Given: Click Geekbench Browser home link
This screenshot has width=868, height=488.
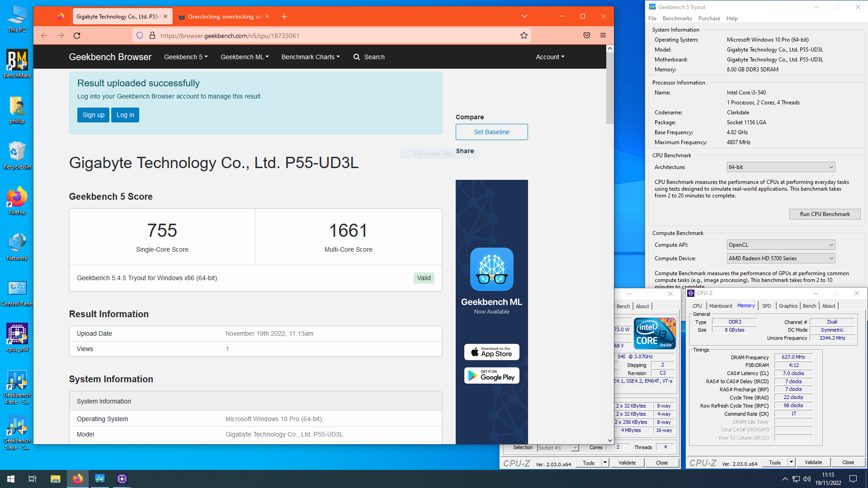Looking at the screenshot, I should point(110,57).
